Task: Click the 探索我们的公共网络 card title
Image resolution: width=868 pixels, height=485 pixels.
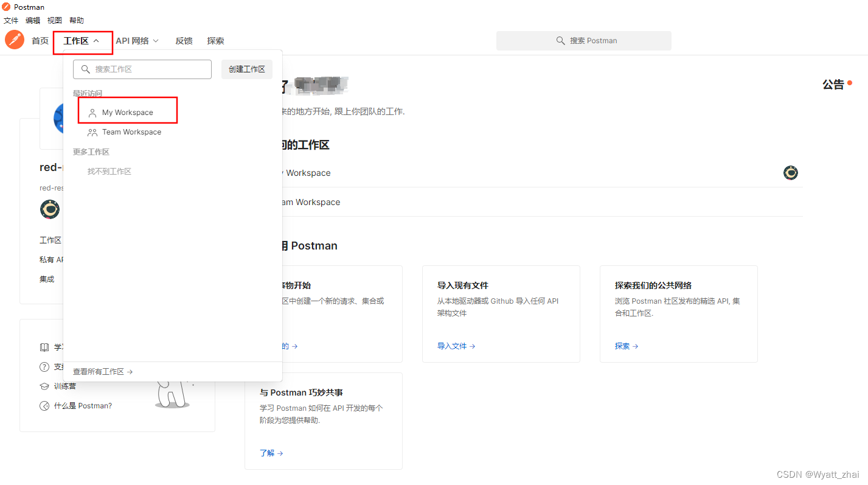Action: [653, 285]
